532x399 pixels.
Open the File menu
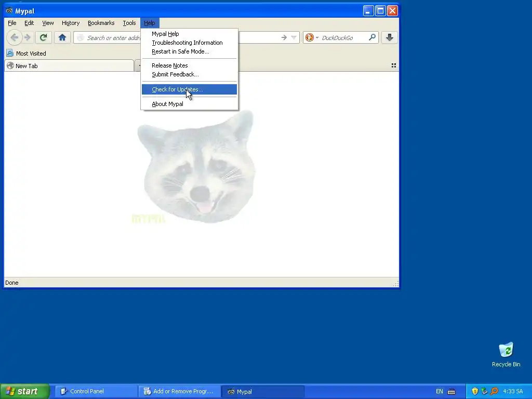click(12, 23)
